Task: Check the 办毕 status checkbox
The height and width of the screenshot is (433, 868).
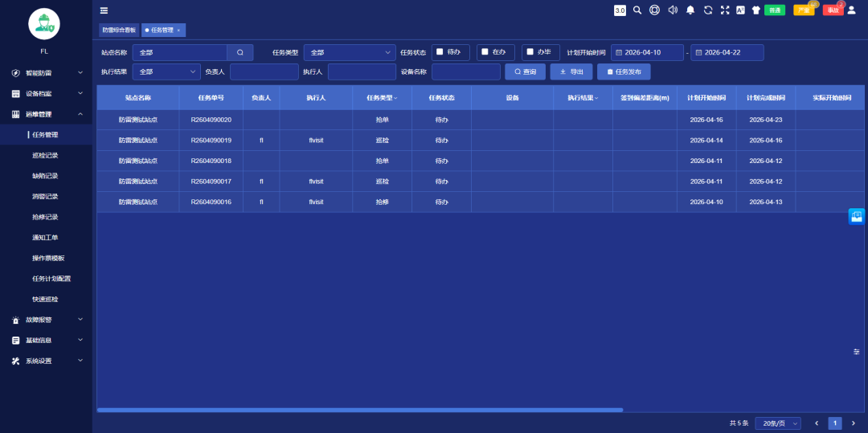Action: pyautogui.click(x=530, y=51)
